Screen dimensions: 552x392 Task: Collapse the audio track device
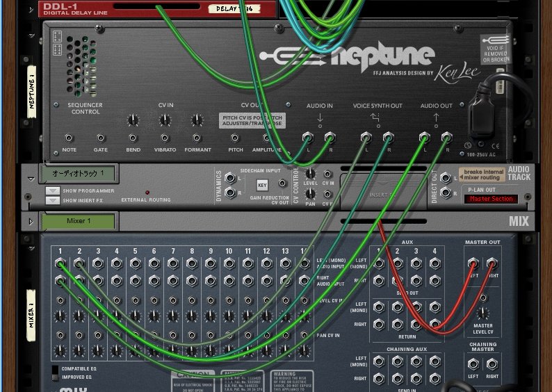click(x=31, y=179)
